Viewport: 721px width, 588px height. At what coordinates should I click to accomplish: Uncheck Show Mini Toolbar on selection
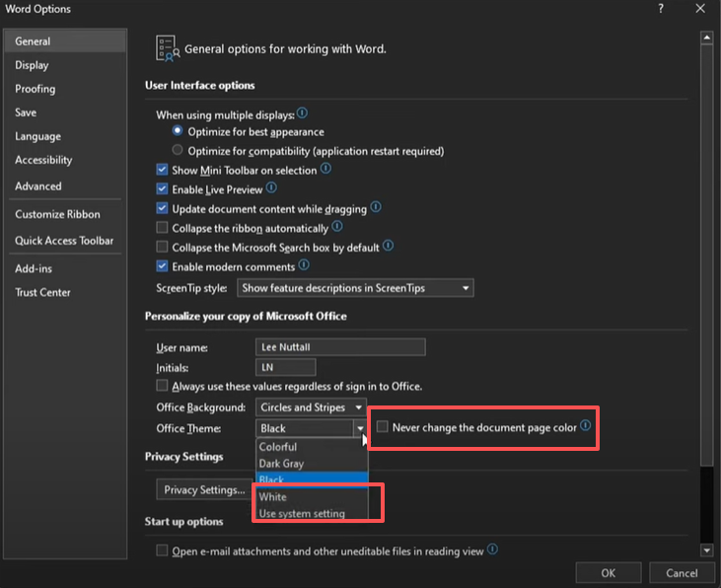[x=163, y=171]
